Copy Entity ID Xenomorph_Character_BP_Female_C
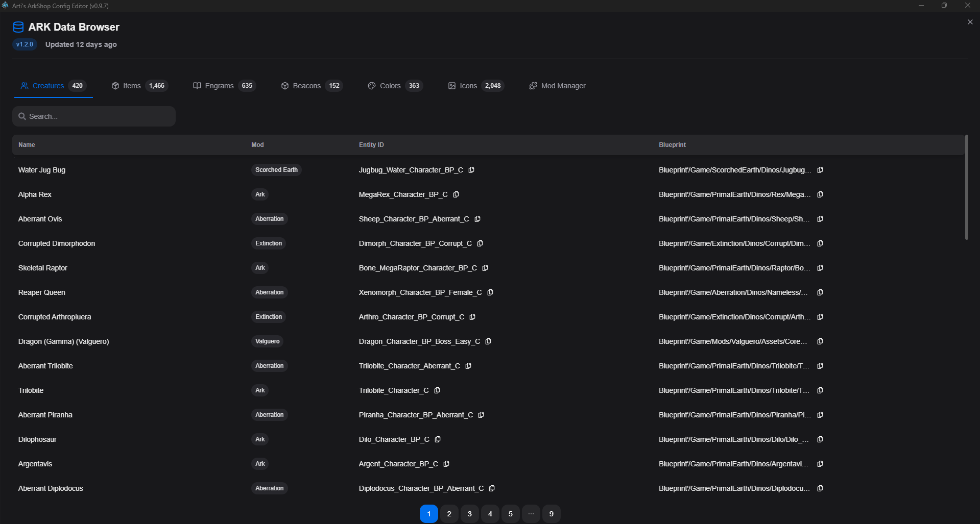The image size is (980, 524). tap(490, 292)
